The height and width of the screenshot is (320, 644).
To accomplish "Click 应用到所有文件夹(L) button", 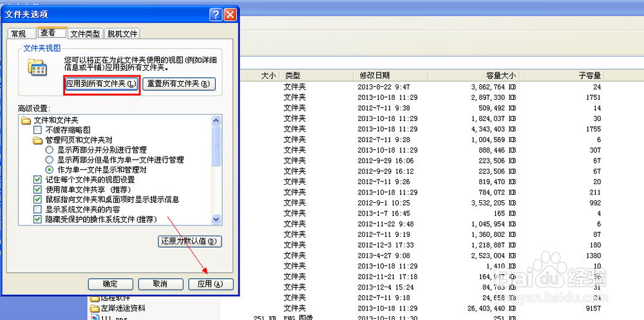I will (x=101, y=84).
